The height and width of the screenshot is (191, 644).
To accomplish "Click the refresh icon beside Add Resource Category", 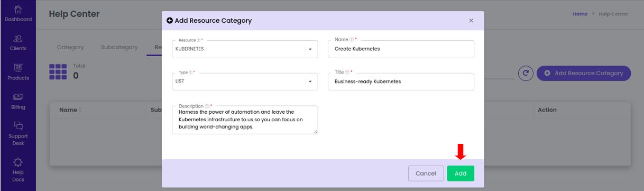I will pos(525,73).
